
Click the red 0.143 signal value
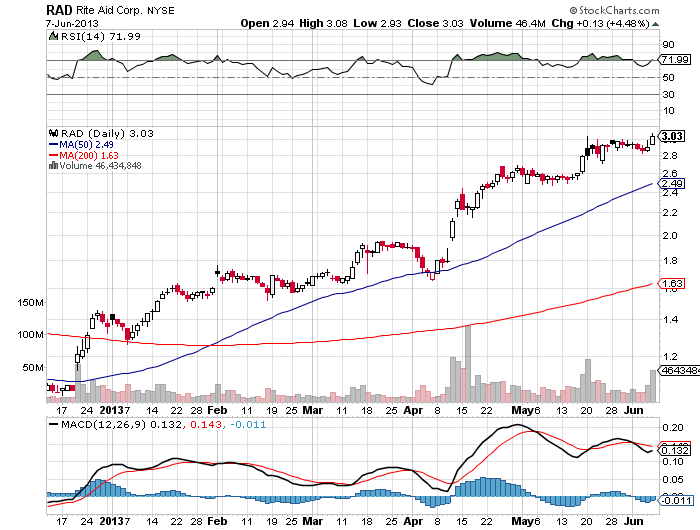[206, 425]
